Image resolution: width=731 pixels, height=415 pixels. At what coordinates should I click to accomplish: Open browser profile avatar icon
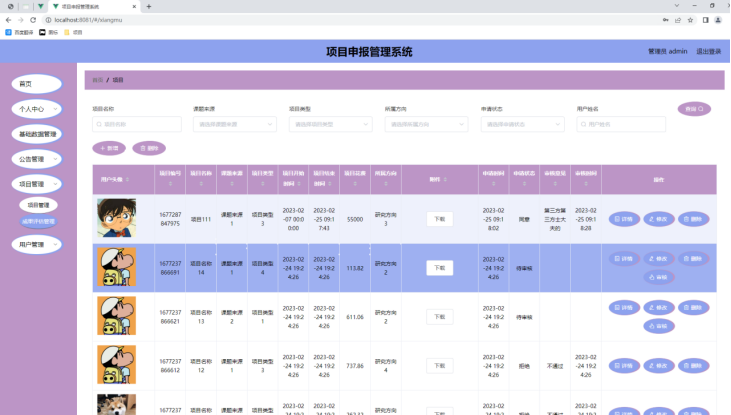pyautogui.click(x=718, y=20)
